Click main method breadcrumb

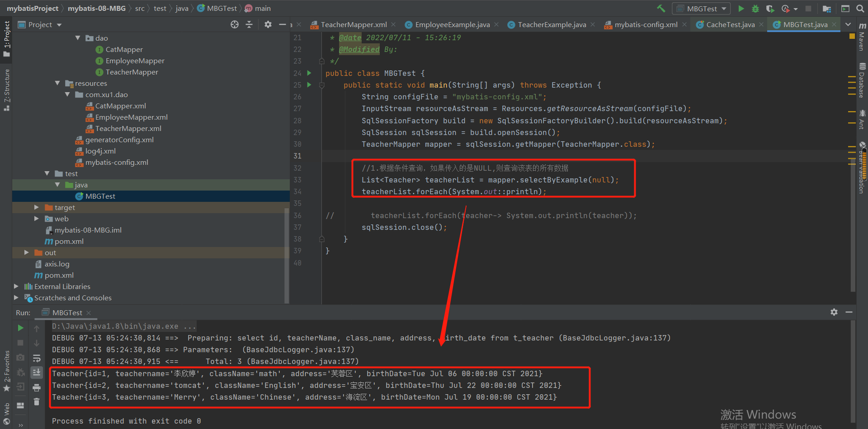pos(258,8)
